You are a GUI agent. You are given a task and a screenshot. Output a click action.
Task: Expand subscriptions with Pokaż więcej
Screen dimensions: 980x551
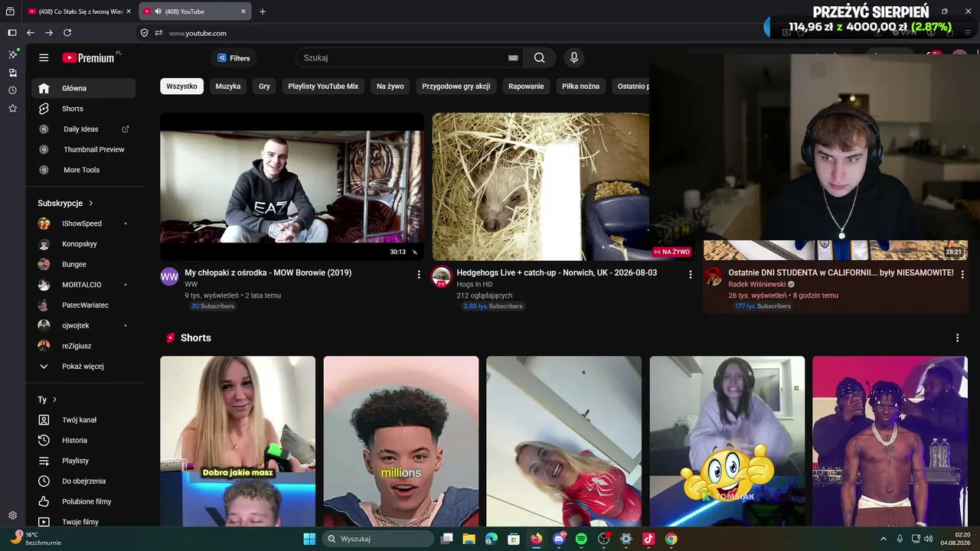83,367
